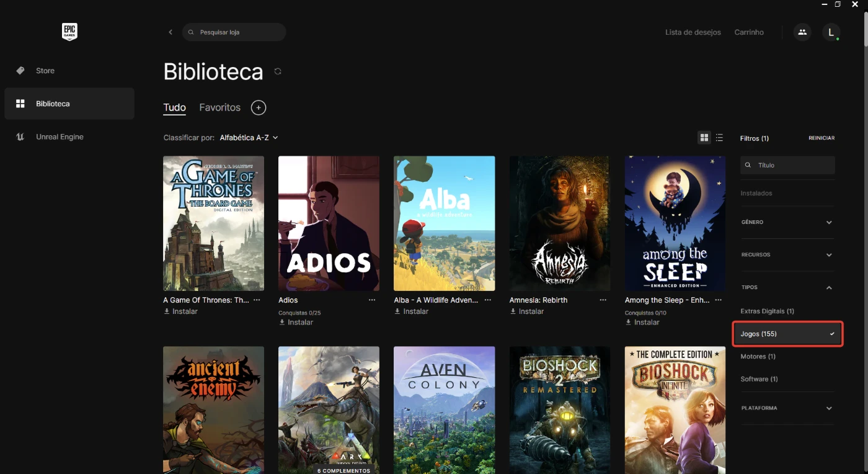Switch to the Favoritos tab
This screenshot has height=474, width=868.
click(219, 108)
